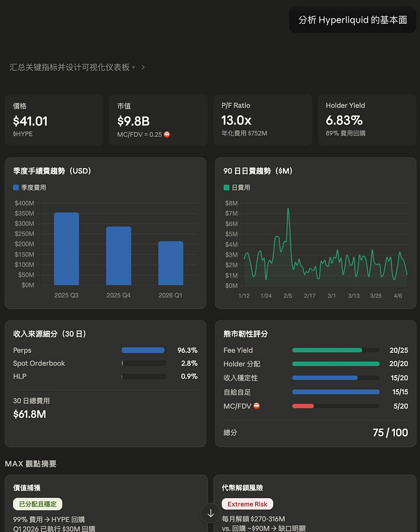Click the Spot Orderbook progress bar

[x=144, y=363]
